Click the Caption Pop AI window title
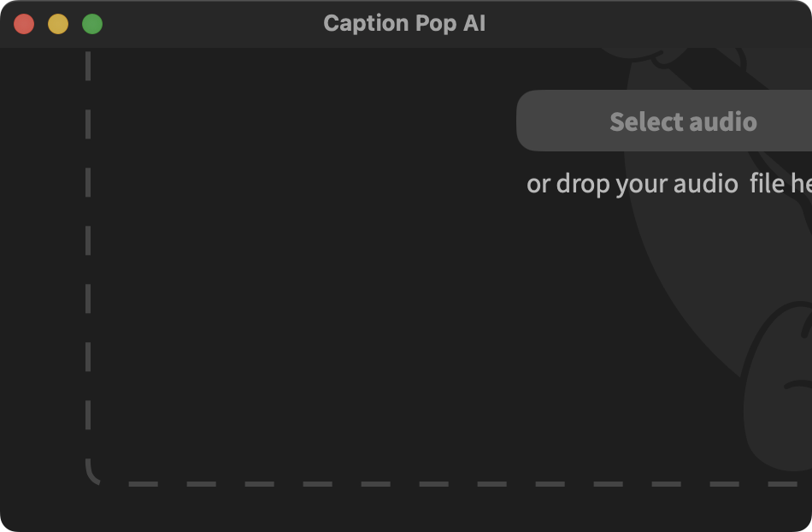Screen dimensions: 812x532 [404, 23]
